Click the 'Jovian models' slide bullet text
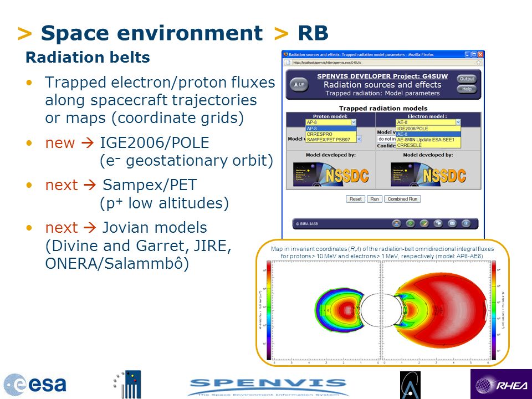Screen dimensions: 532x399 (155, 228)
